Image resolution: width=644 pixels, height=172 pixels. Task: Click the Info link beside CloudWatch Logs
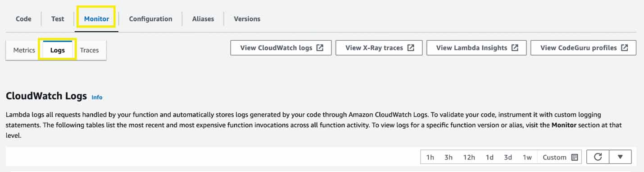97,97
